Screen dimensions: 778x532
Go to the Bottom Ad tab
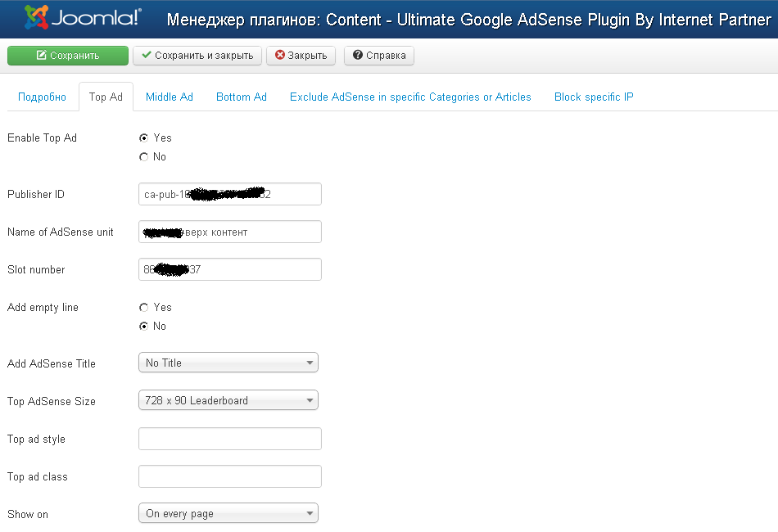[242, 97]
